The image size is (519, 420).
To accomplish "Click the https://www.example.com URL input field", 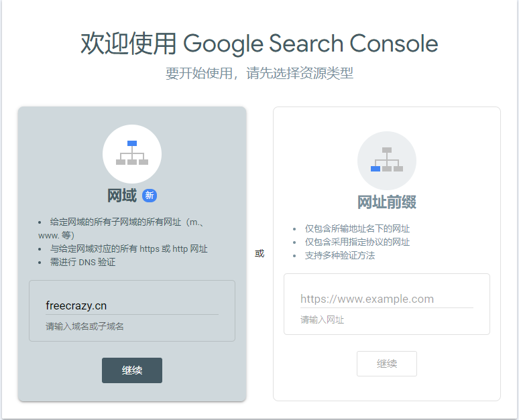I will coord(386,299).
